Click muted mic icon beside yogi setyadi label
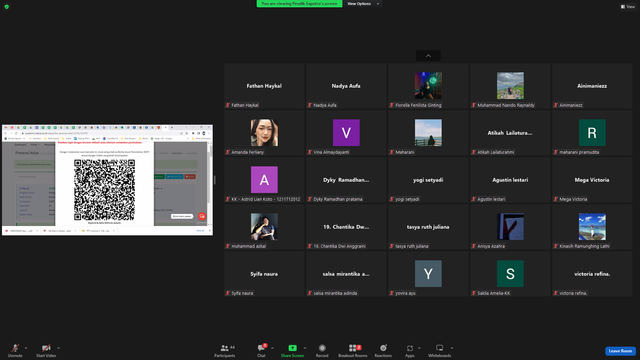The image size is (640, 360). pyautogui.click(x=391, y=199)
